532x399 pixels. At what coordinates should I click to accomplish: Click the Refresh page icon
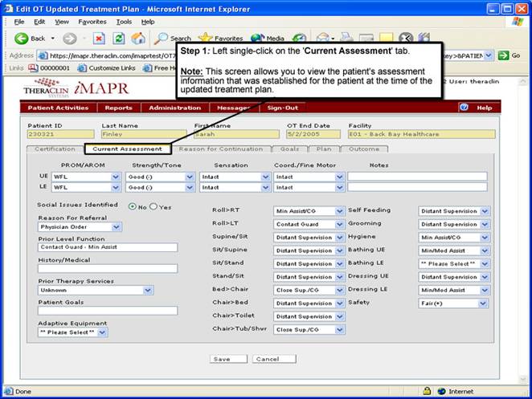point(118,38)
